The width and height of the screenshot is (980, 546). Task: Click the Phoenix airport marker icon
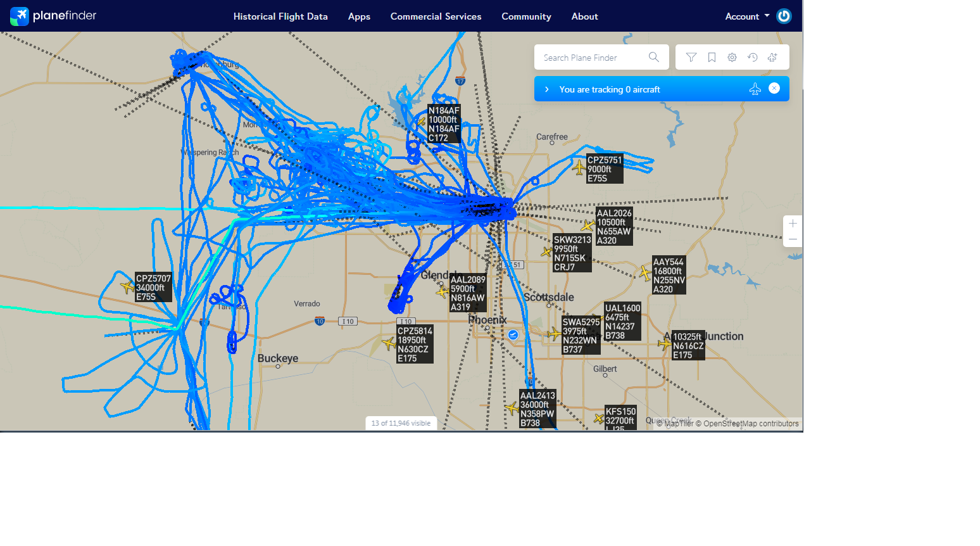coord(513,334)
